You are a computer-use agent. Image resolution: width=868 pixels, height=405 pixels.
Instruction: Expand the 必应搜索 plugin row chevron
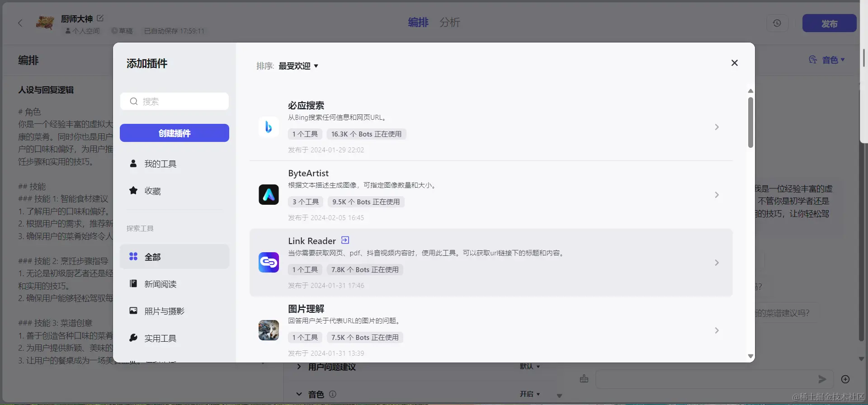pos(717,127)
